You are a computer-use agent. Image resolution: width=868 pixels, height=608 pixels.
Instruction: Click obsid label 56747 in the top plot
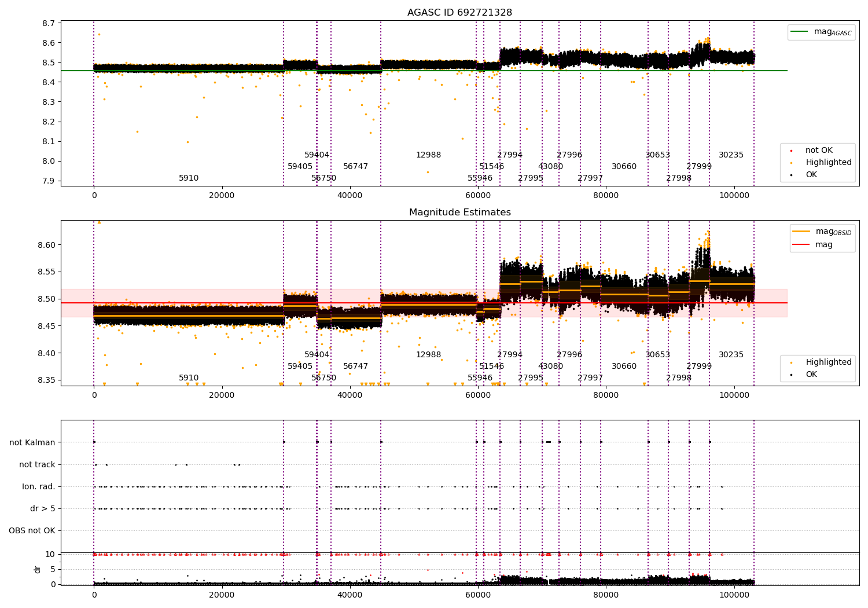(355, 167)
